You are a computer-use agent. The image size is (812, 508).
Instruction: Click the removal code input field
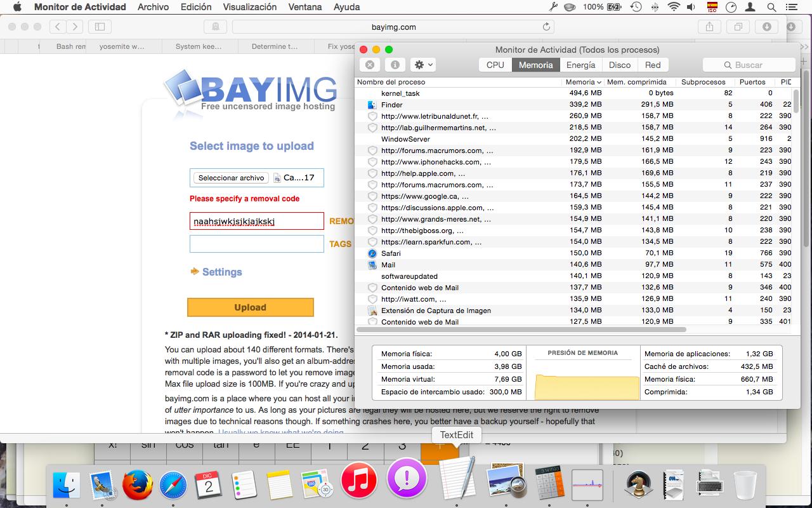257,221
